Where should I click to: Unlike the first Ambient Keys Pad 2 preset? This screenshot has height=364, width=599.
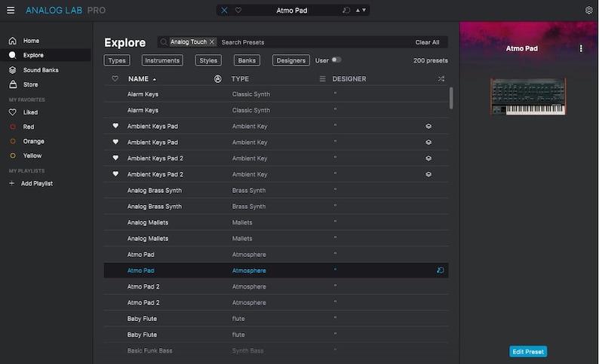coord(115,158)
